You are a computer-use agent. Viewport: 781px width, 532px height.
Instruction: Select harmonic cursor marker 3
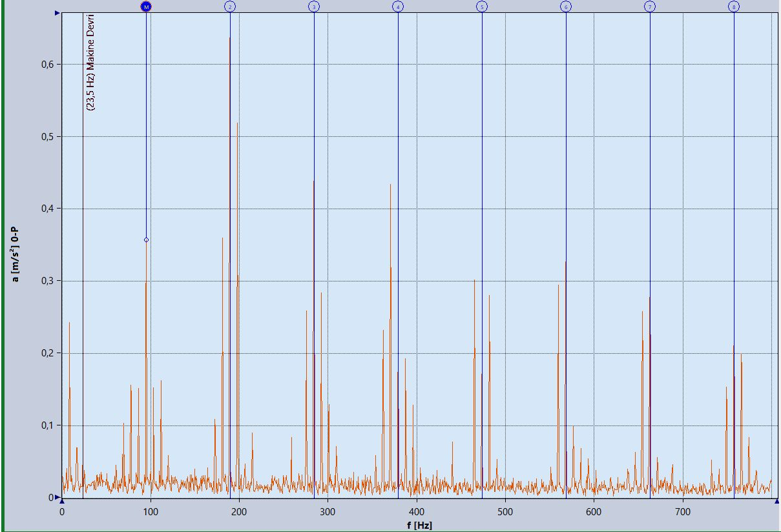(314, 6)
